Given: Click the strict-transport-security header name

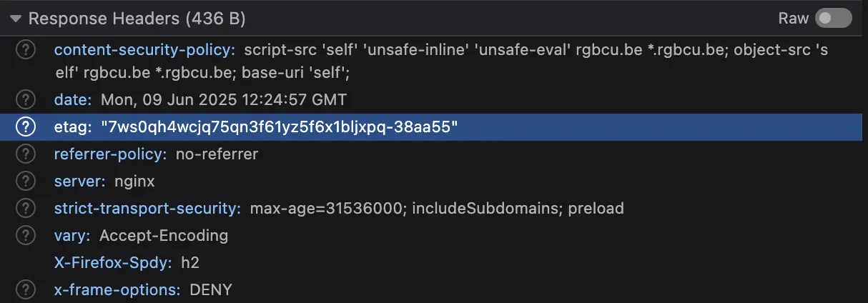Looking at the screenshot, I should (148, 209).
